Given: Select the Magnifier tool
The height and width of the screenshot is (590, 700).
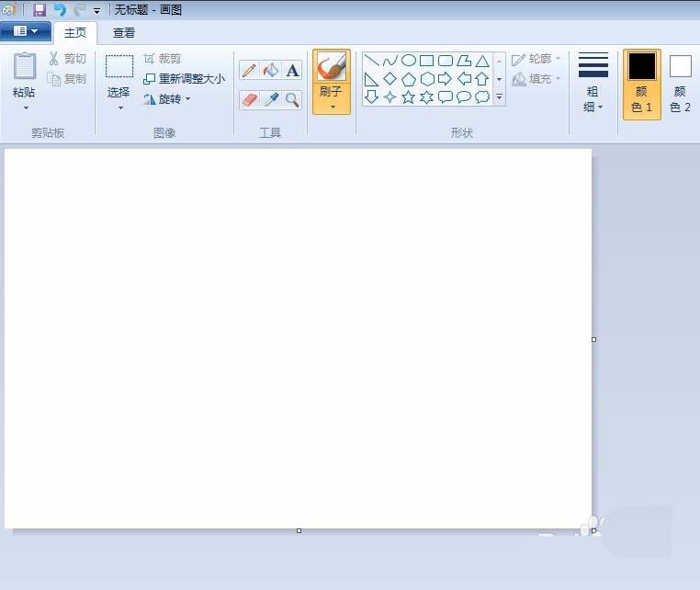Looking at the screenshot, I should coord(292,99).
